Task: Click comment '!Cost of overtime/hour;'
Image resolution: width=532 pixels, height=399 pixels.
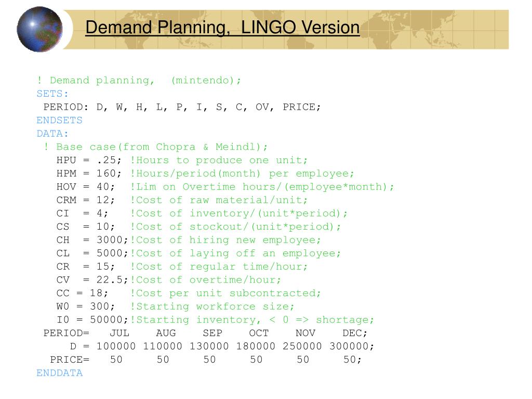Action: 206,280
